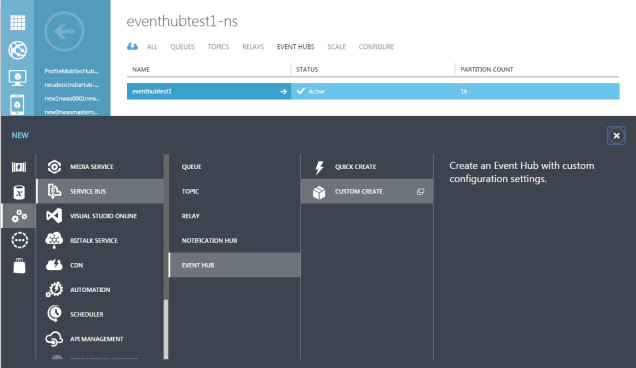636x368 pixels.
Task: Open the virtual machines monitor icon
Action: pyautogui.click(x=17, y=78)
